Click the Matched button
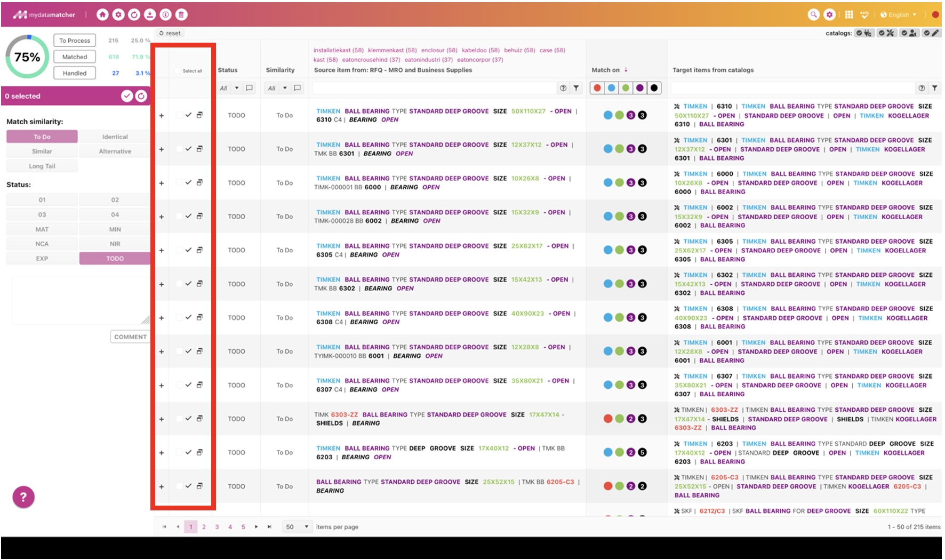 point(75,57)
